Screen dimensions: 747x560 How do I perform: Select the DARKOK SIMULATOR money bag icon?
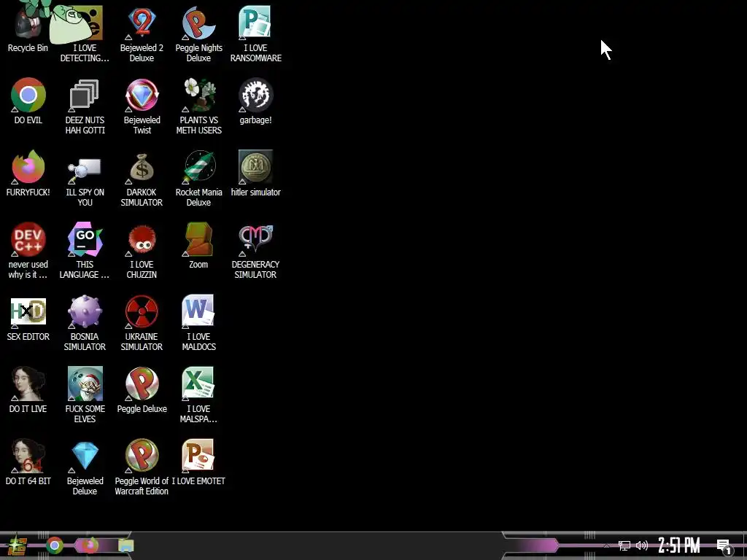[142, 167]
